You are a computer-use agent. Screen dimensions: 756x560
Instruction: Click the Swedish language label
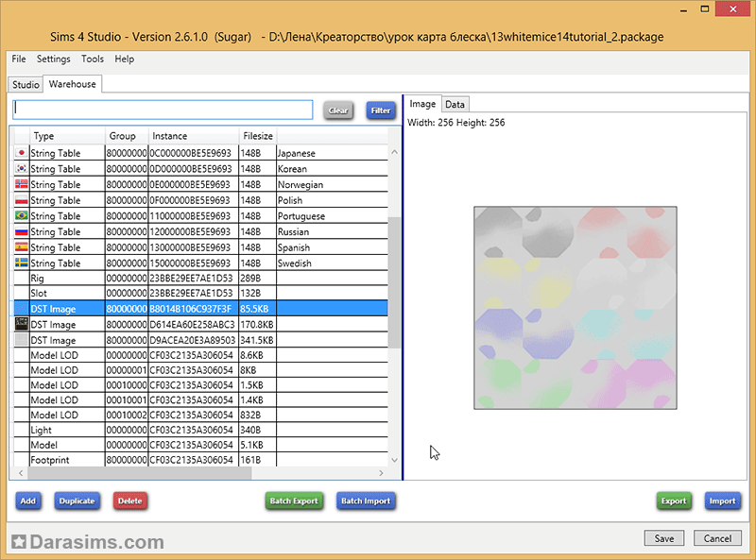(295, 263)
